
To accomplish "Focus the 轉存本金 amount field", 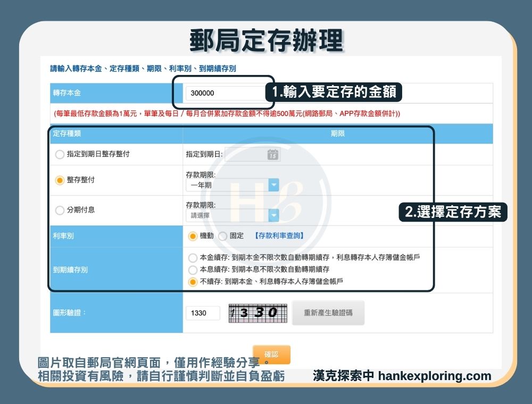I will tap(226, 93).
